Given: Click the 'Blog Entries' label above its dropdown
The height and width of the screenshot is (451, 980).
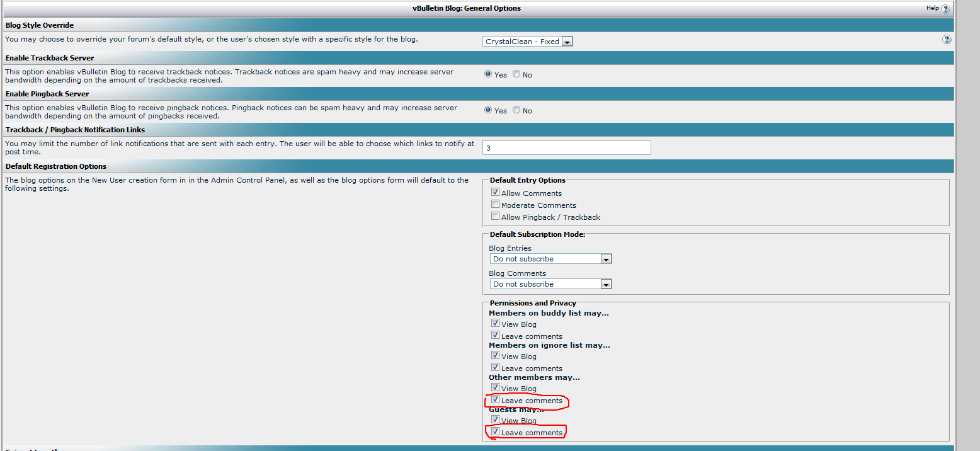Looking at the screenshot, I should coord(510,248).
